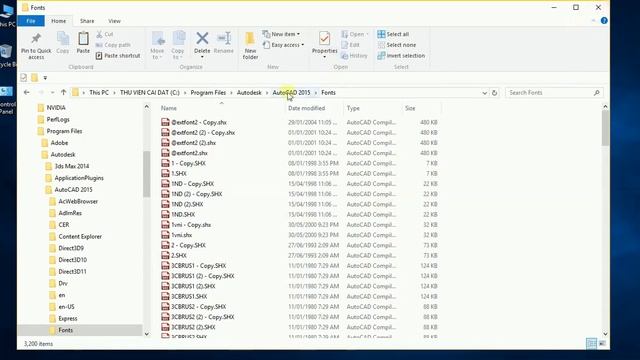Select file 2 - Copy.SHX
The image size is (640, 360).
point(188,245)
